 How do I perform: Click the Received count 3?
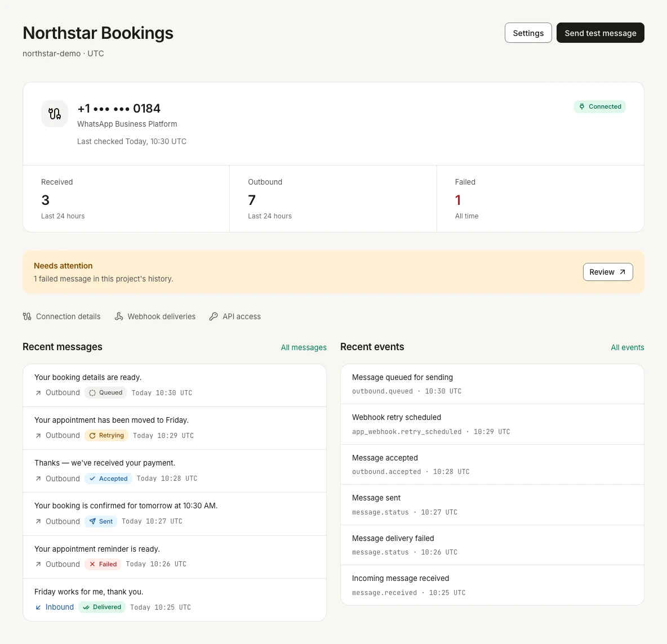[x=46, y=200]
